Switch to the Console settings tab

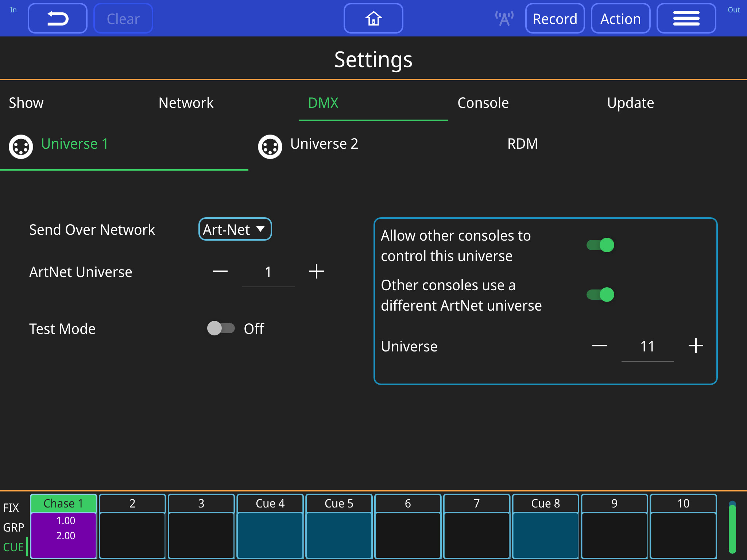pyautogui.click(x=483, y=103)
